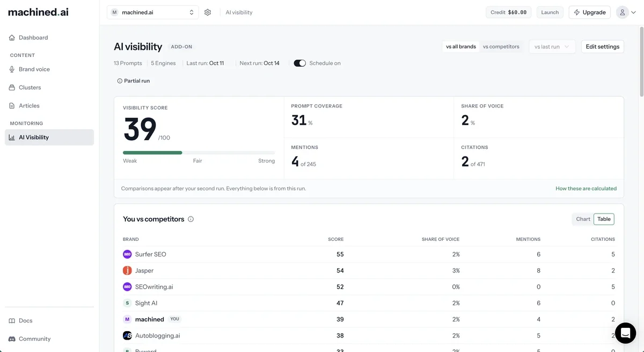
Task: Open the machined.ai workspace selector
Action: (x=152, y=12)
